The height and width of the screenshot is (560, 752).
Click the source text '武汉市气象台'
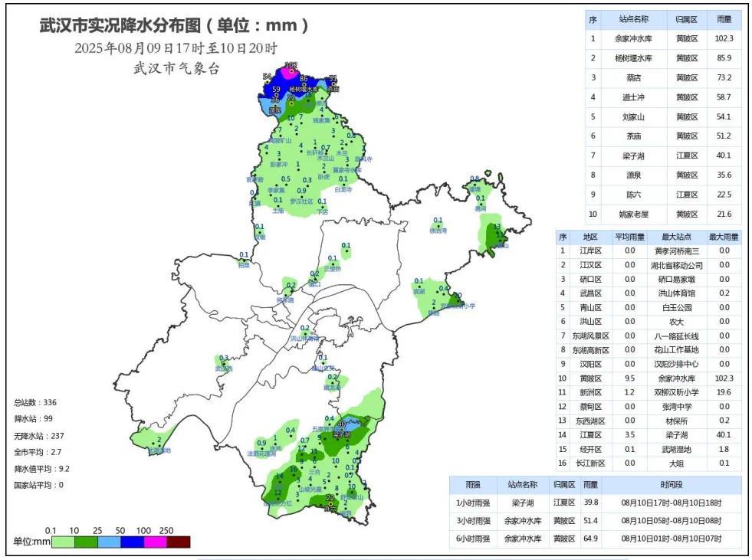pos(176,68)
